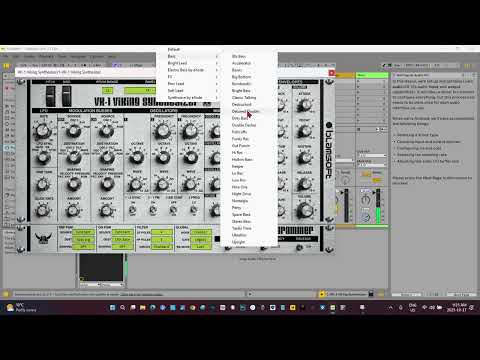This screenshot has width=480, height=360.
Task: Toggle the 3 KB Cont switch
Action: 173,209
